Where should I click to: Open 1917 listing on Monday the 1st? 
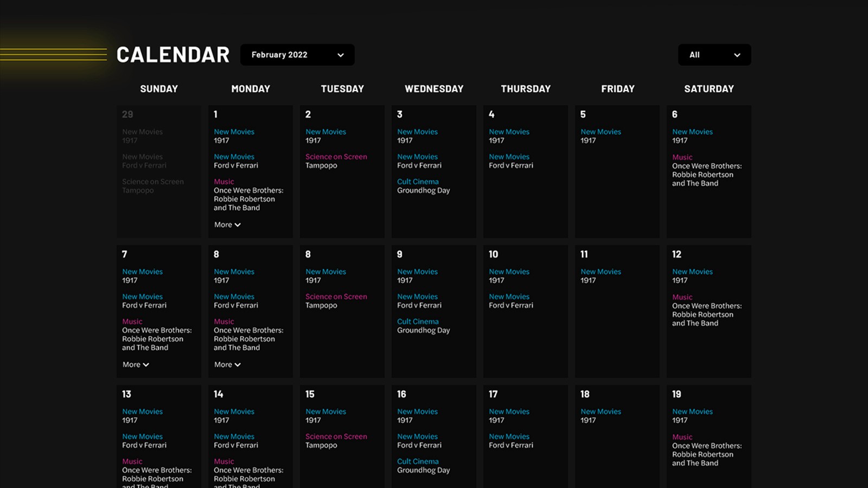coord(221,140)
